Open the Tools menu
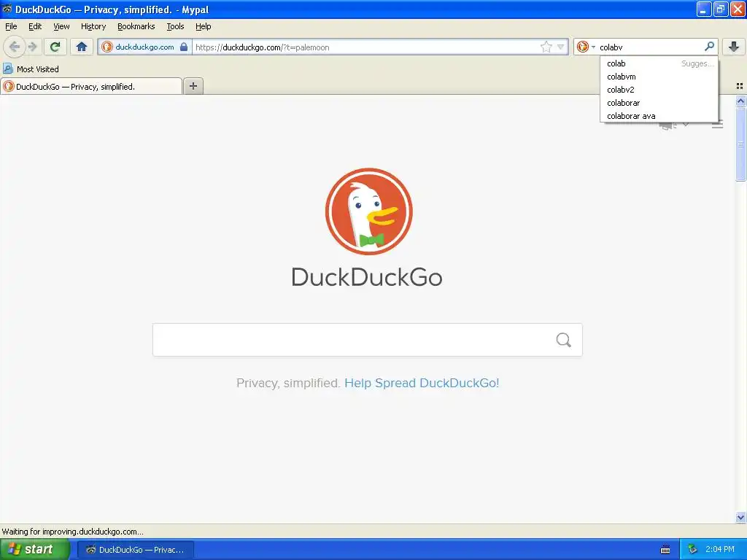This screenshot has width=747, height=560. pos(175,26)
